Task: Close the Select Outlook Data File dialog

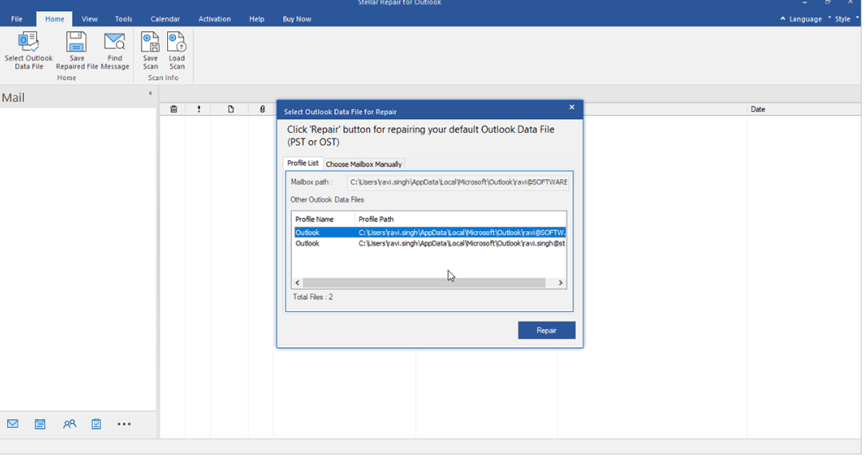Action: click(571, 107)
